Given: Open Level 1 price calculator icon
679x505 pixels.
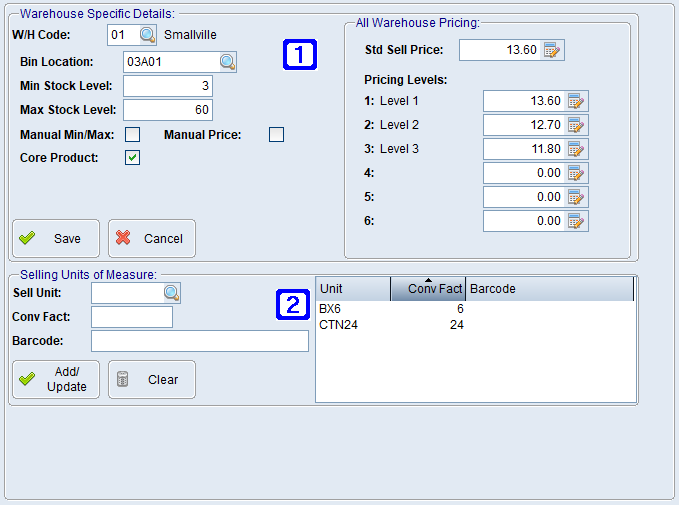Looking at the screenshot, I should coord(576,101).
